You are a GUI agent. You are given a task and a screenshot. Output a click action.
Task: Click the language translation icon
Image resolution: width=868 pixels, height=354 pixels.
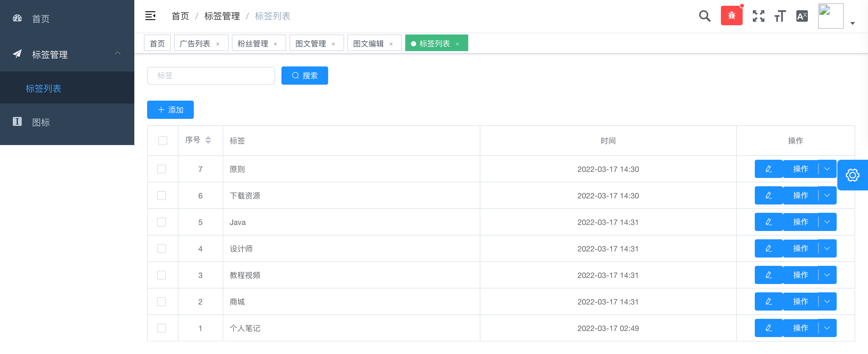[801, 16]
